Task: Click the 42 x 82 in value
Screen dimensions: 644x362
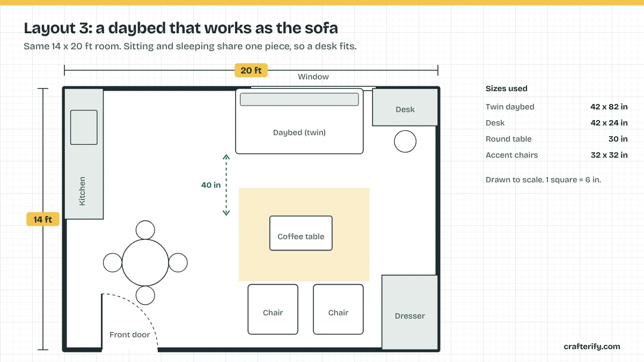Action: [609, 107]
